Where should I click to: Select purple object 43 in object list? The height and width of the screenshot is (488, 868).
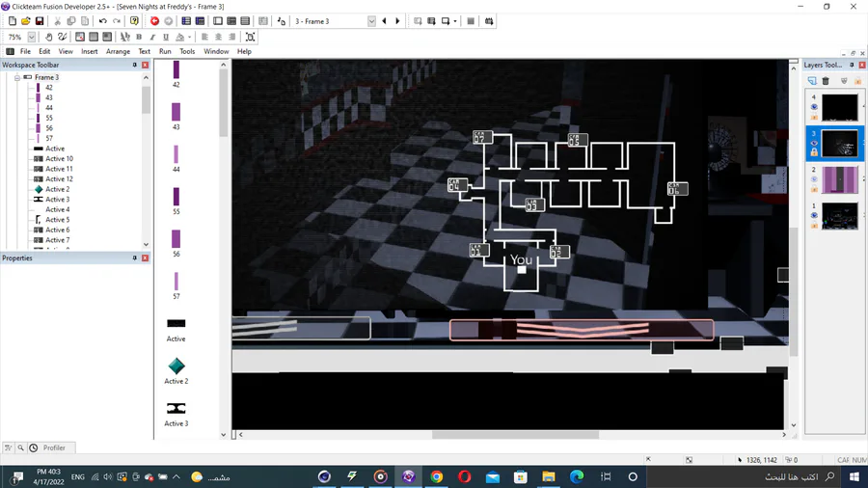[176, 112]
